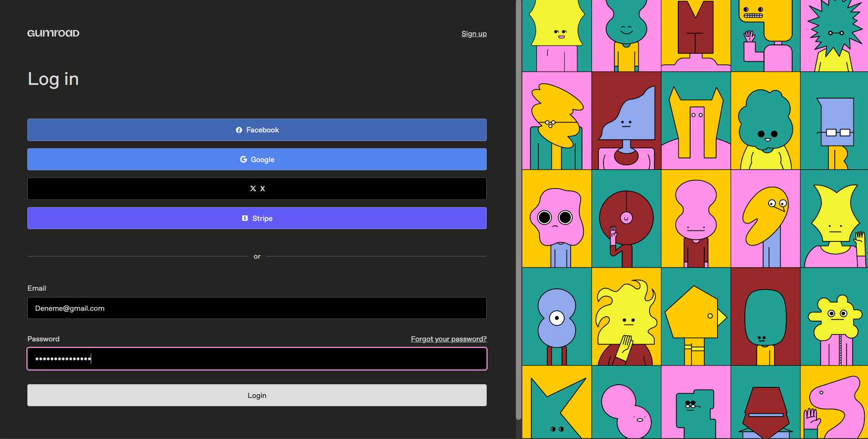868x439 pixels.
Task: Click the "Password" field label
Action: 43,339
